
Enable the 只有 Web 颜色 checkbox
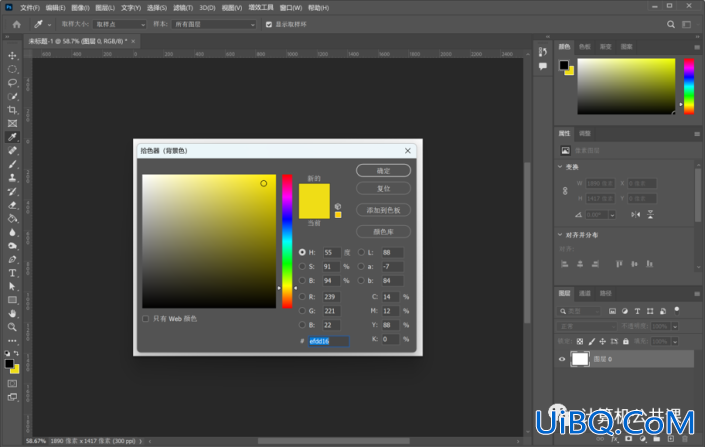pyautogui.click(x=145, y=319)
